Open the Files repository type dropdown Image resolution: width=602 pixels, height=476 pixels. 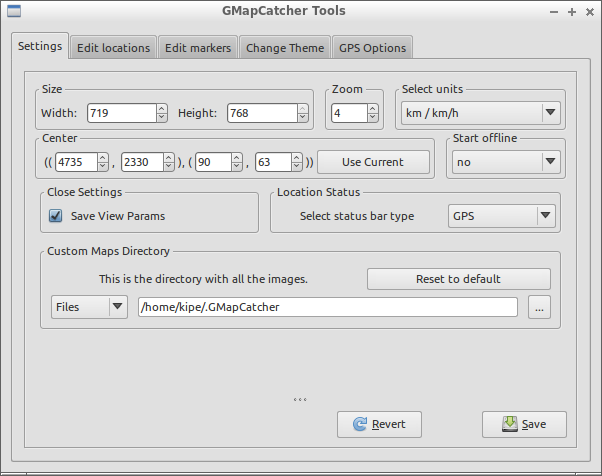click(89, 307)
